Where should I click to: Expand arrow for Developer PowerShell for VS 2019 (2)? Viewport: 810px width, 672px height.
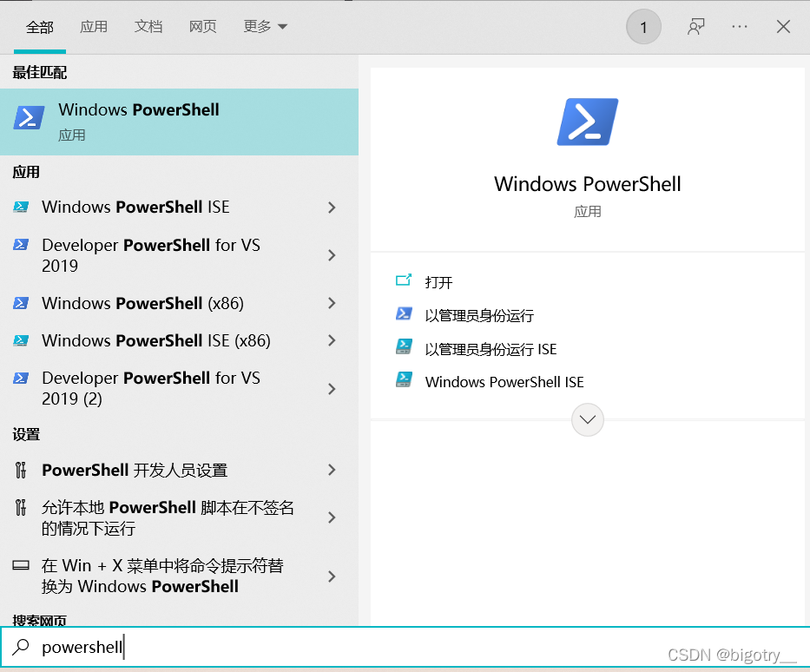pyautogui.click(x=332, y=389)
